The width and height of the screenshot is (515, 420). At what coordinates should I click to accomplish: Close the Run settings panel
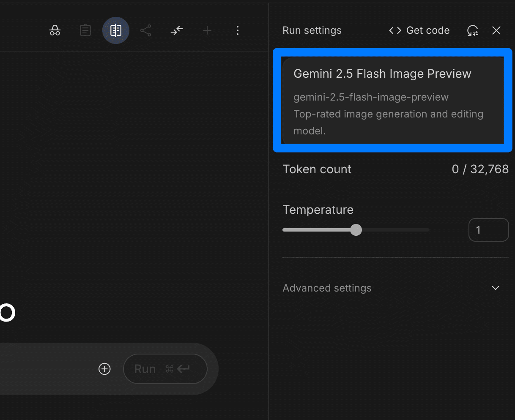click(x=496, y=30)
